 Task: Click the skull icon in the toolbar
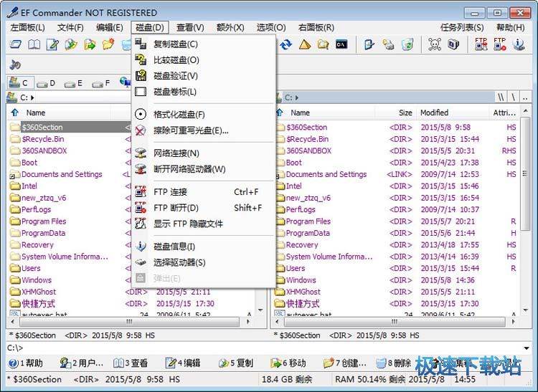[x=434, y=44]
